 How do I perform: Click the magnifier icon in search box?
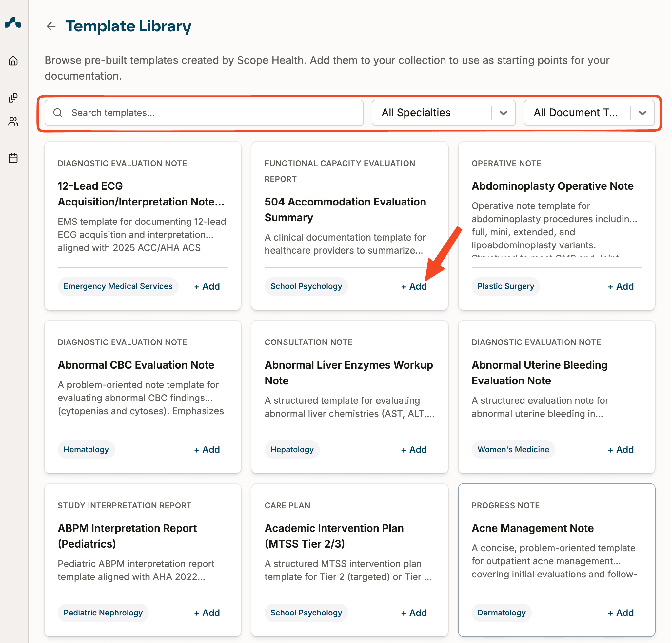[x=58, y=113]
